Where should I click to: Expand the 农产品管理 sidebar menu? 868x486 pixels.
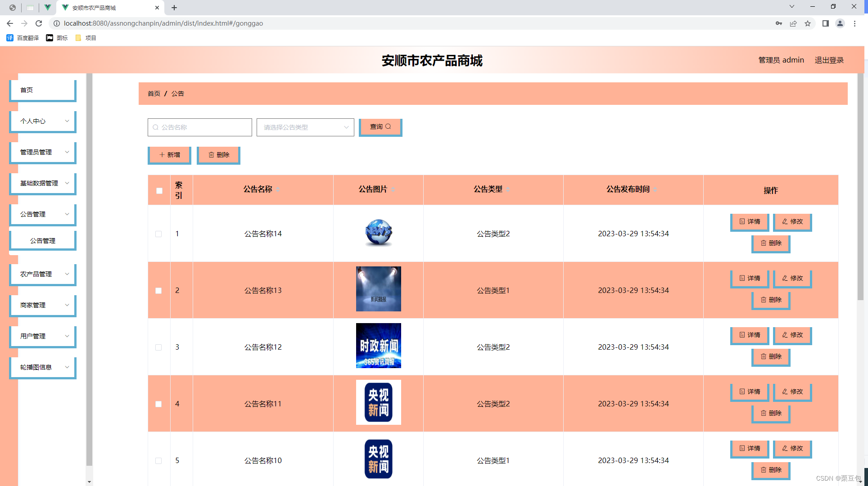[43, 274]
